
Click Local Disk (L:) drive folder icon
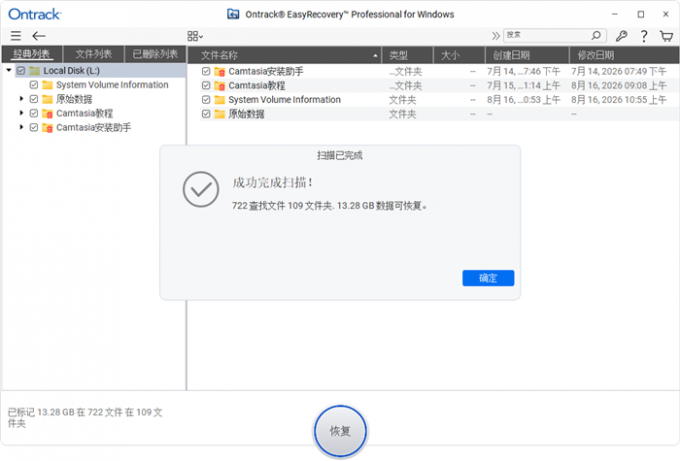35,70
